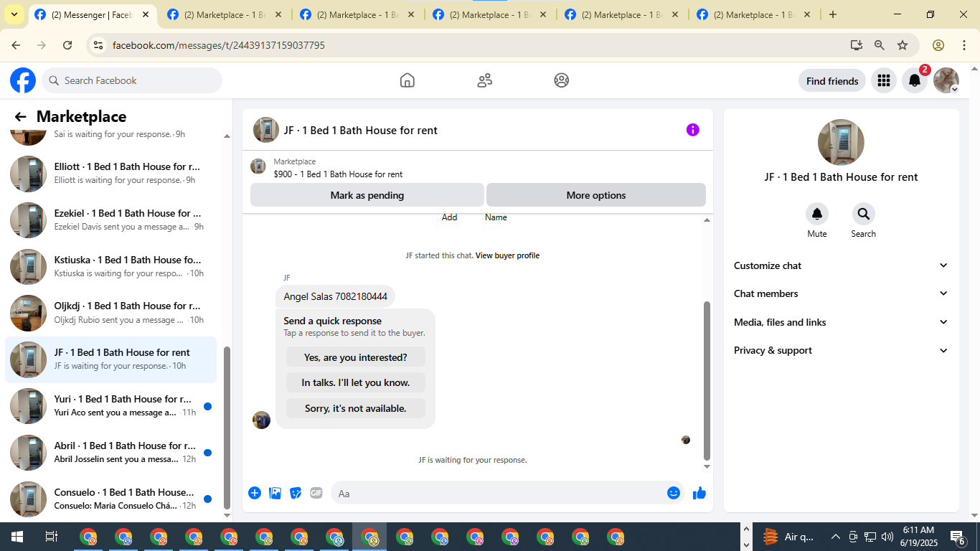Bookmark this page with the star icon

[903, 45]
